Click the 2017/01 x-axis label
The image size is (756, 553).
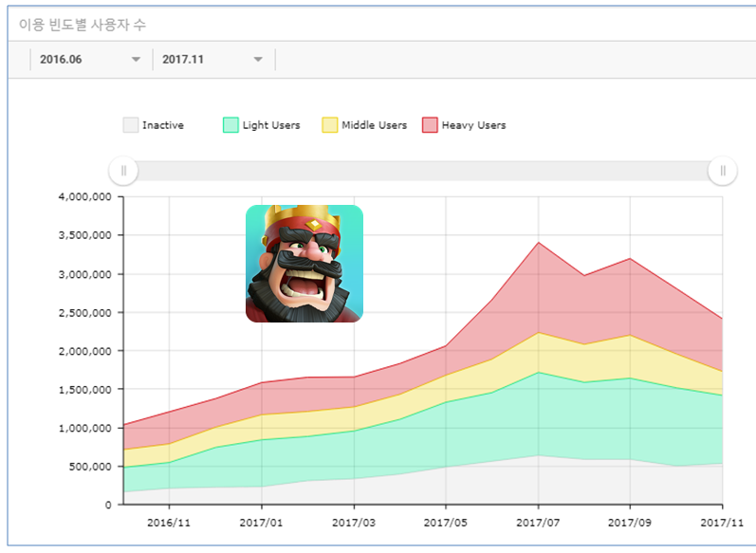point(261,523)
